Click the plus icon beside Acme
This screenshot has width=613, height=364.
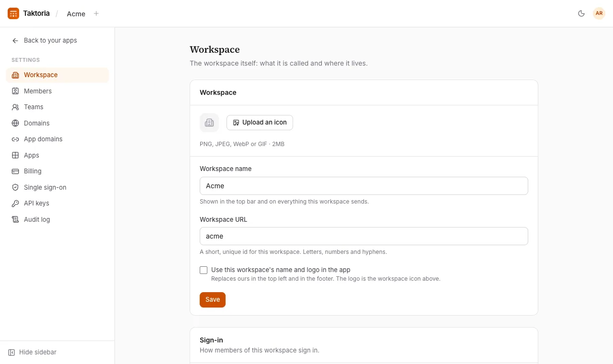point(96,13)
